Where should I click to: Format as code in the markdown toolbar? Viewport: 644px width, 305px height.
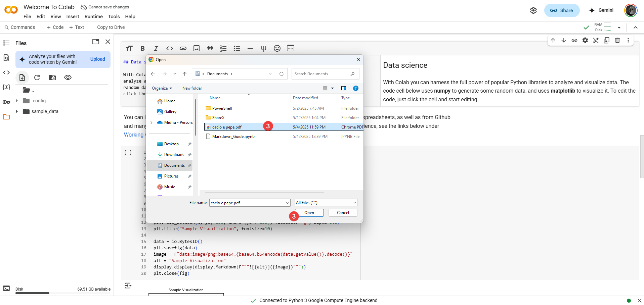(x=170, y=48)
